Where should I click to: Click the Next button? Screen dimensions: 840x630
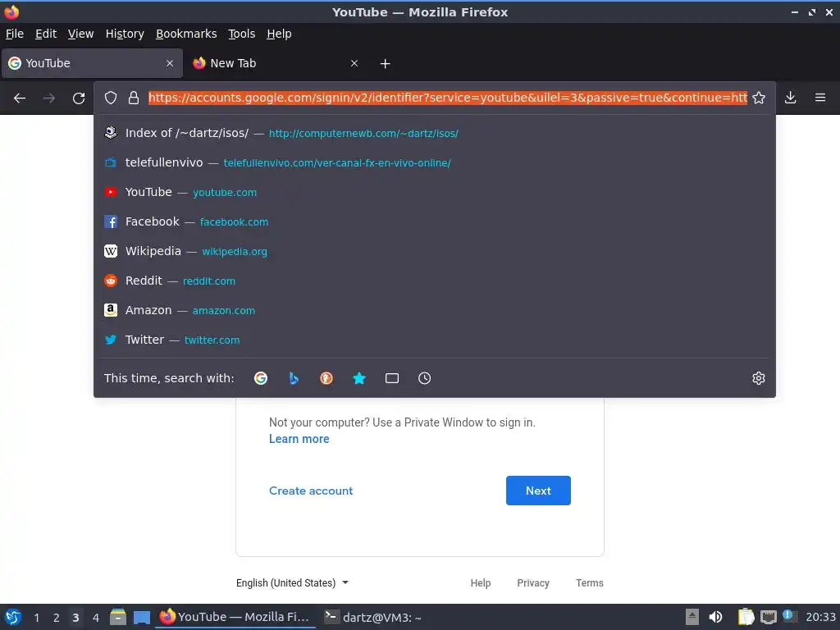click(538, 491)
